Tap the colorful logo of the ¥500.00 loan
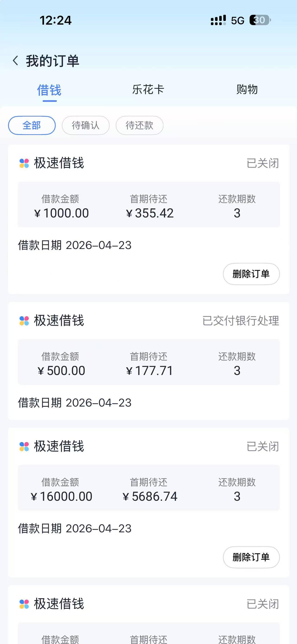The width and height of the screenshot is (297, 644). point(24,321)
